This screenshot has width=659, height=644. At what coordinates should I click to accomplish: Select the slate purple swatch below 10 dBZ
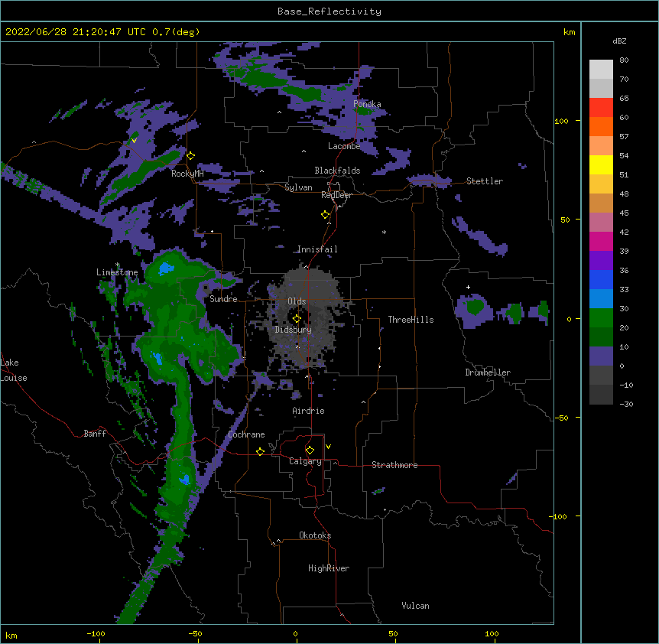coord(601,356)
